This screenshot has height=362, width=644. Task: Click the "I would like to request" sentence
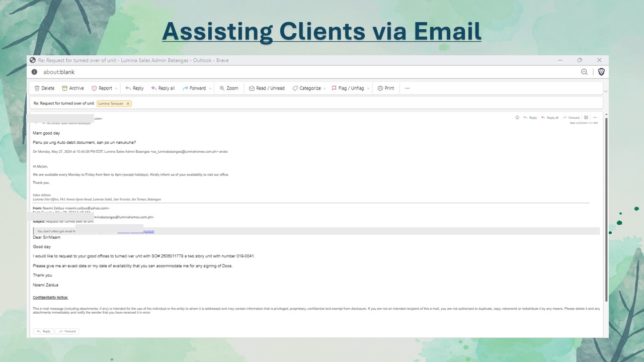(x=144, y=256)
